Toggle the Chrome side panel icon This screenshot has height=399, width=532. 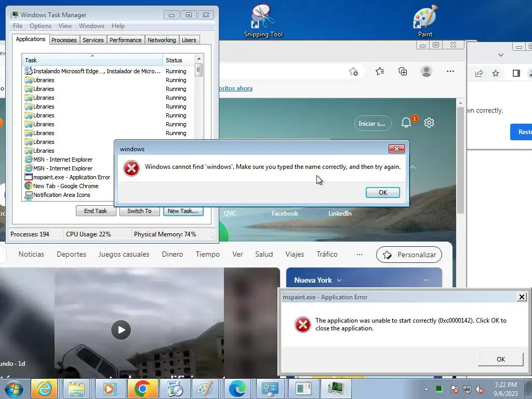click(x=516, y=73)
